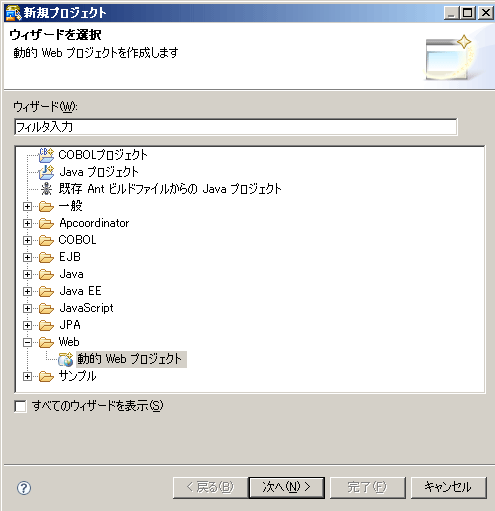Expand the EJB tree node

point(27,258)
